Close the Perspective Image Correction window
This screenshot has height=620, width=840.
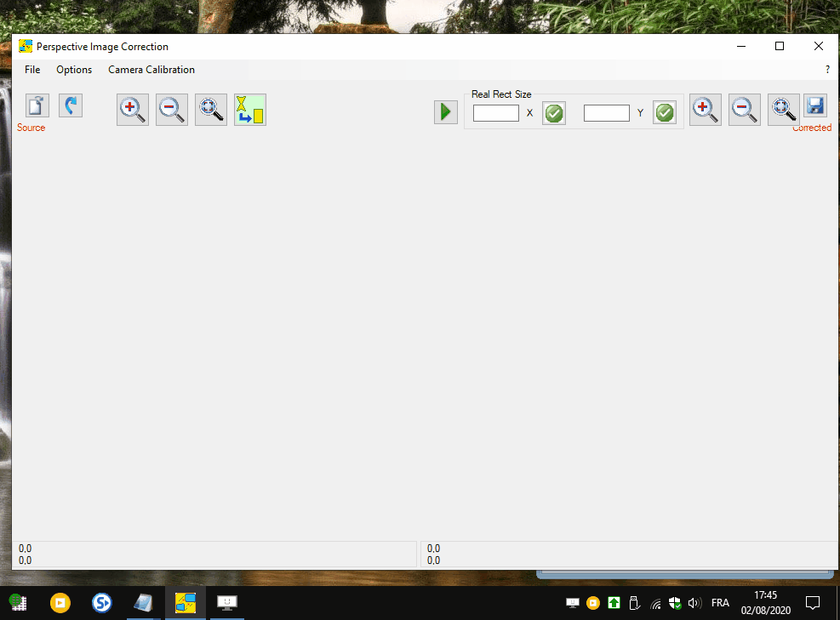819,47
